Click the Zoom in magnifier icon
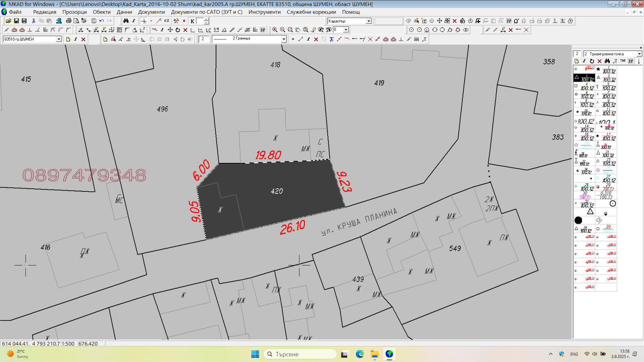The width and height of the screenshot is (644, 362). [275, 30]
